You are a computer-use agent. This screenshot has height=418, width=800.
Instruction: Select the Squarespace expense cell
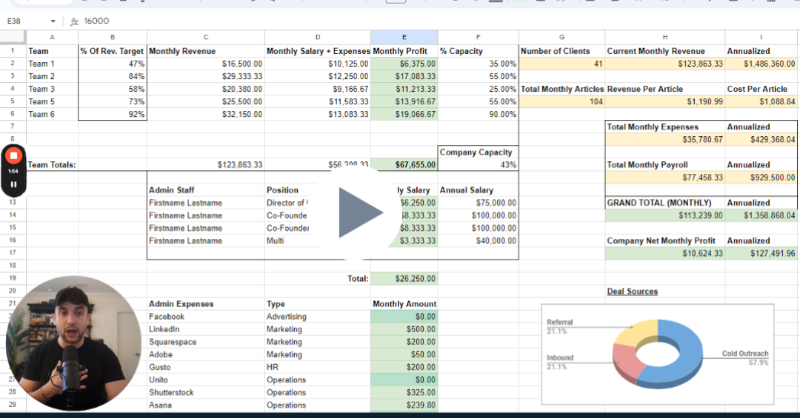pyautogui.click(x=206, y=342)
